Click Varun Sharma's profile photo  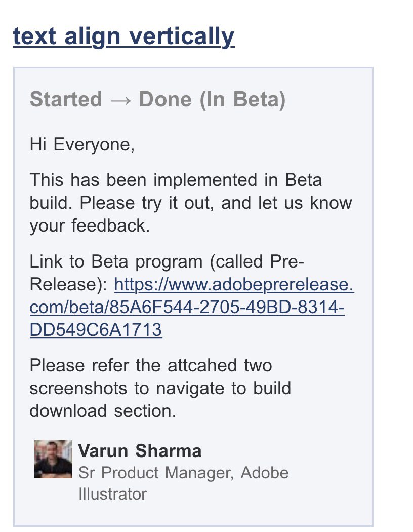pos(53,459)
